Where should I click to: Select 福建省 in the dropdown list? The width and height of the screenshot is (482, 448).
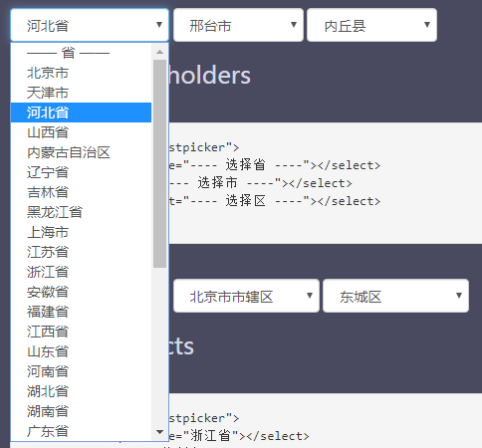(81, 312)
